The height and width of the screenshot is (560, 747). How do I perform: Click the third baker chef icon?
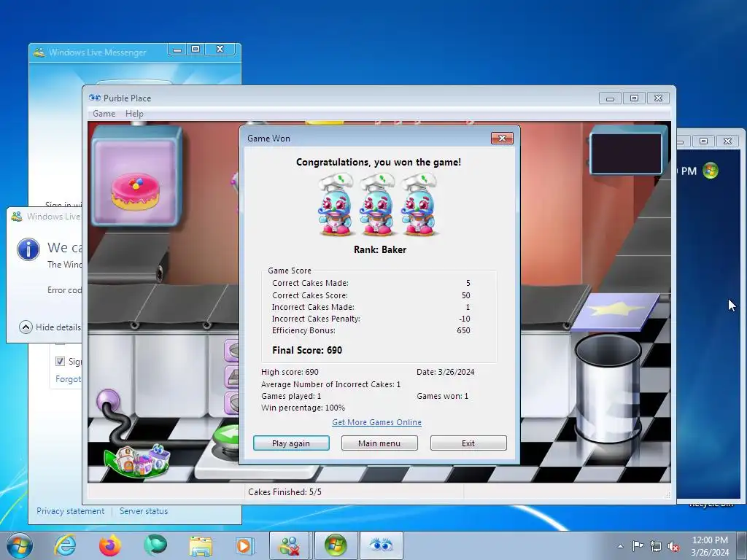click(x=419, y=205)
